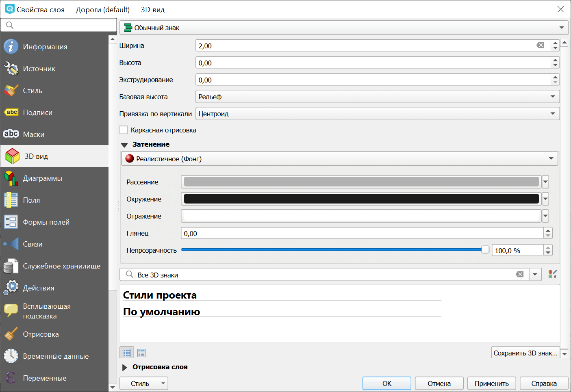571x392 pixels.
Task: Pick the Рассеяние color swatch
Action: click(x=361, y=182)
